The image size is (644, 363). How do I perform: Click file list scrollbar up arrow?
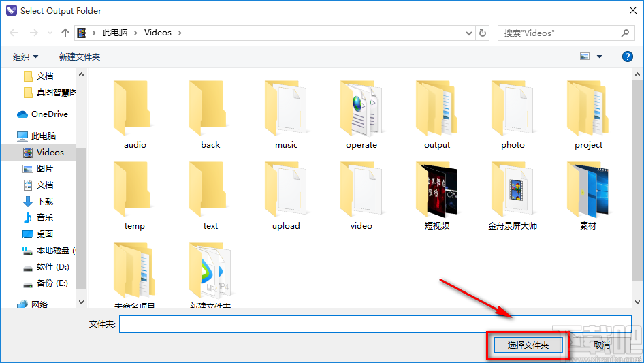[637, 74]
